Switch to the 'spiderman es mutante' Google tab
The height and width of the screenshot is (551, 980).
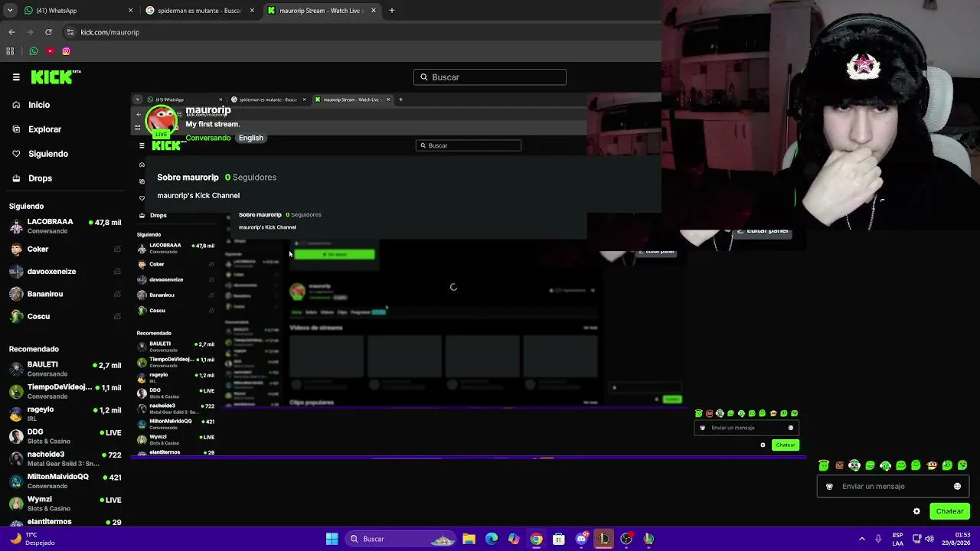point(199,11)
